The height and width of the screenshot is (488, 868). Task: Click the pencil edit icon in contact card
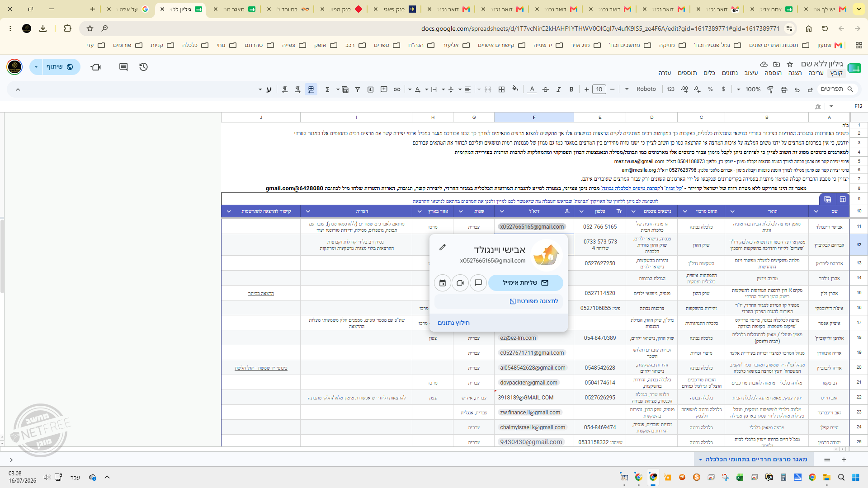[443, 247]
